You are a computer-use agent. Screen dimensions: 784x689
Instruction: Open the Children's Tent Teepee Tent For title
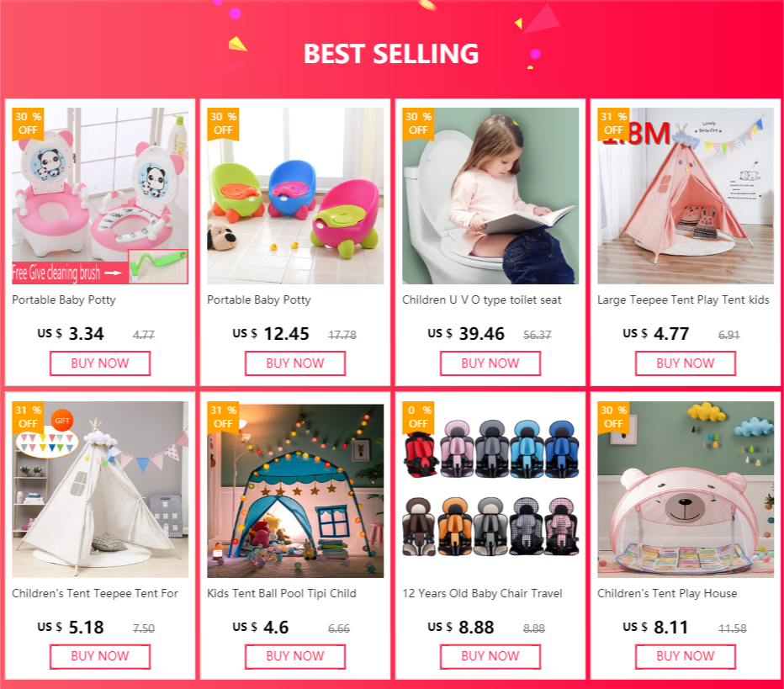pos(95,593)
